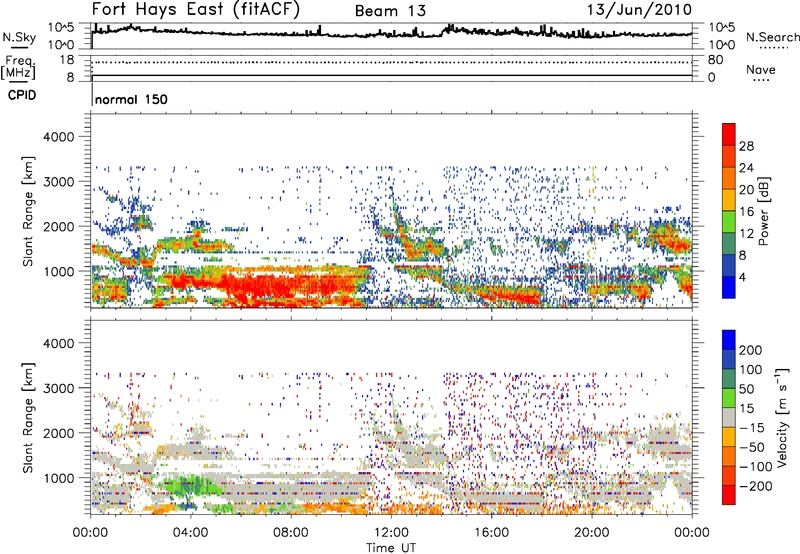Click the bright green 50 velocity swatch

[729, 398]
